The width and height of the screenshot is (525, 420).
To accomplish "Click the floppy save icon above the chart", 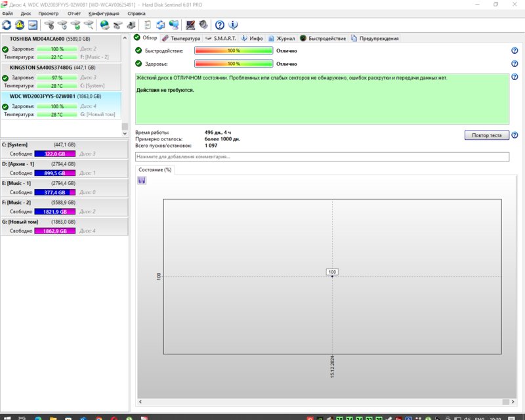I will (x=142, y=180).
